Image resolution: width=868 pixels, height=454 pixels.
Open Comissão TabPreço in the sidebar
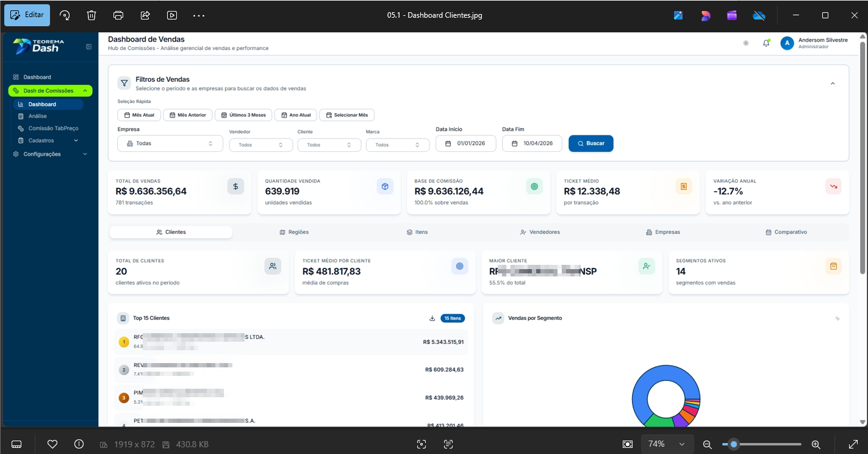click(x=53, y=128)
